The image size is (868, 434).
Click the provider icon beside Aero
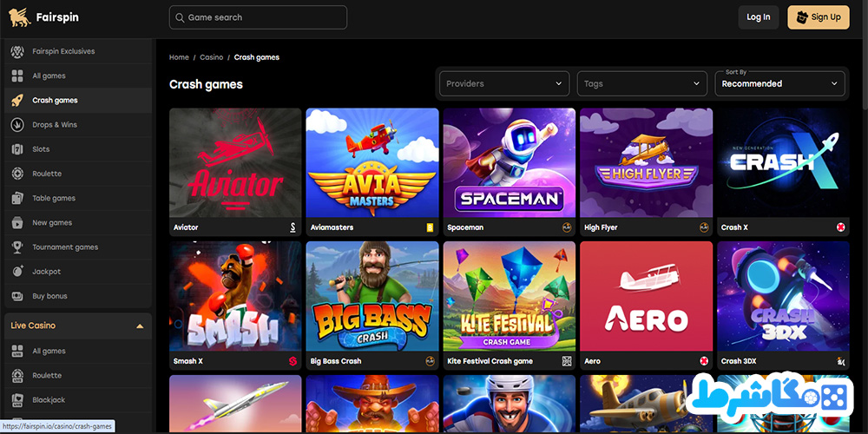(x=704, y=361)
